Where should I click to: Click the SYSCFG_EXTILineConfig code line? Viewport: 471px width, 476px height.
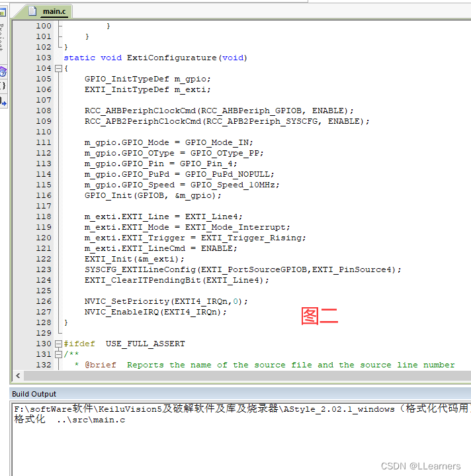[x=242, y=269]
